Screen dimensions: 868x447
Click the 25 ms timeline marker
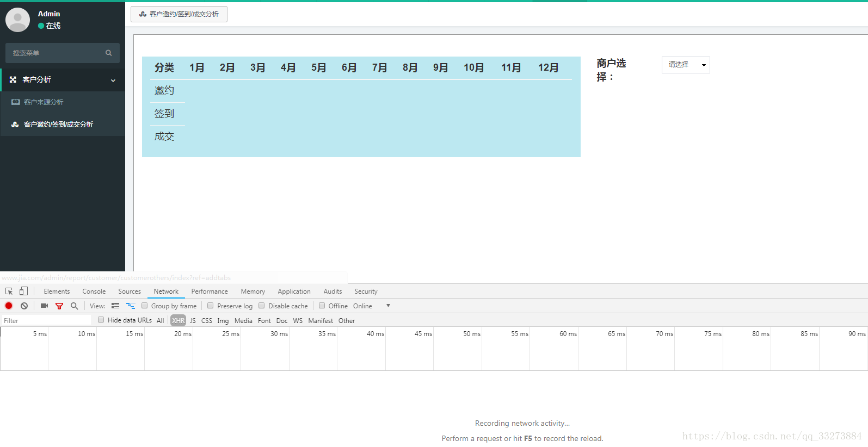coord(231,334)
